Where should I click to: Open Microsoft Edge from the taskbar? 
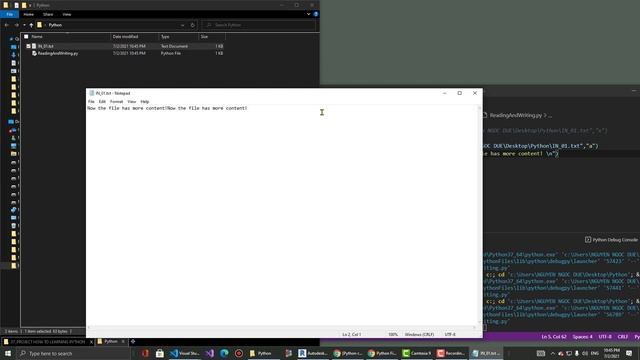coord(224,353)
